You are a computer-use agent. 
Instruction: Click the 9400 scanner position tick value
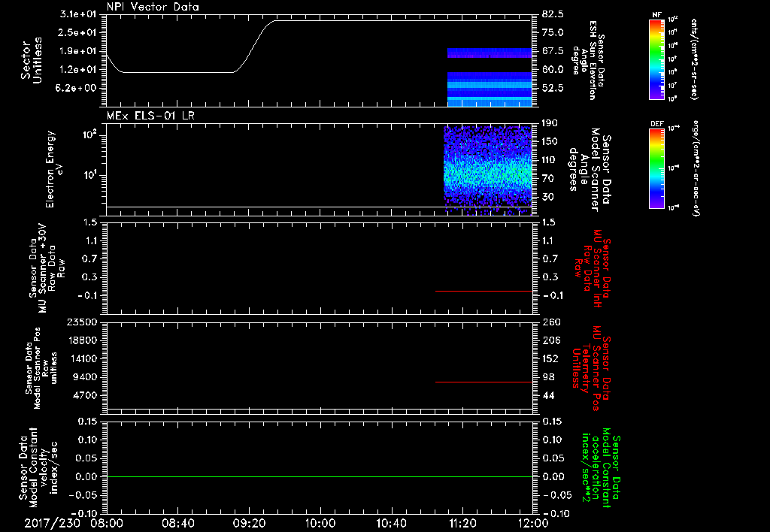coord(86,377)
